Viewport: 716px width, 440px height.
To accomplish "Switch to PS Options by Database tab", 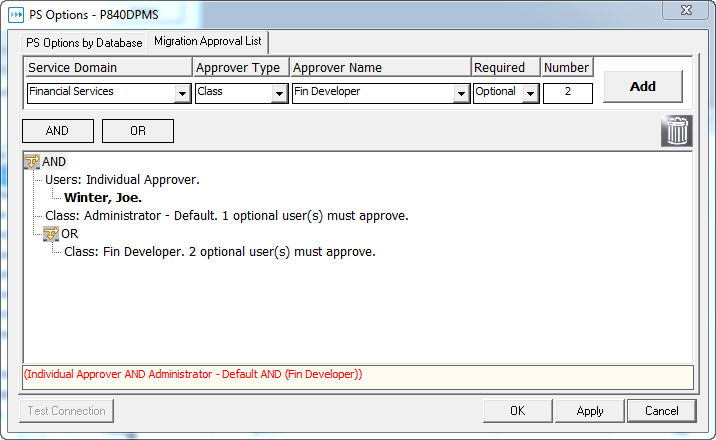I will (84, 43).
